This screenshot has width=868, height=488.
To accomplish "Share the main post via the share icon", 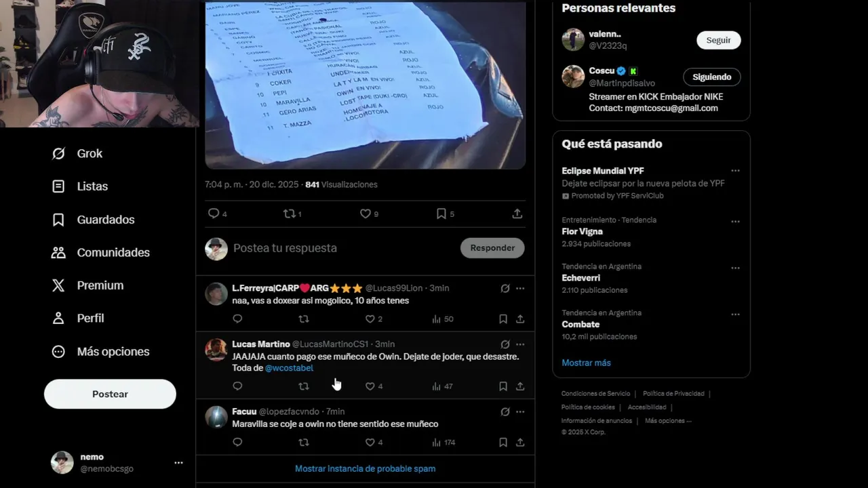I will coord(517,213).
